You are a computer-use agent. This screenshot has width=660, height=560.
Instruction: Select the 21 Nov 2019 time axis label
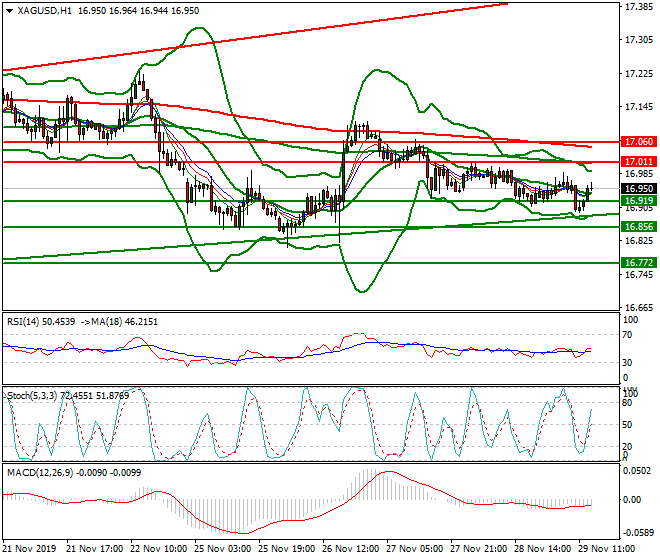tap(30, 549)
